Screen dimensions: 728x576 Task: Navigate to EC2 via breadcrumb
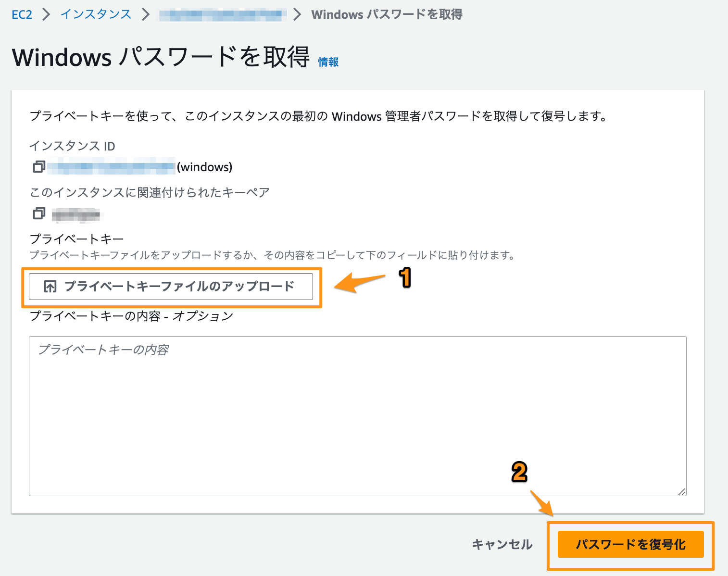(22, 14)
